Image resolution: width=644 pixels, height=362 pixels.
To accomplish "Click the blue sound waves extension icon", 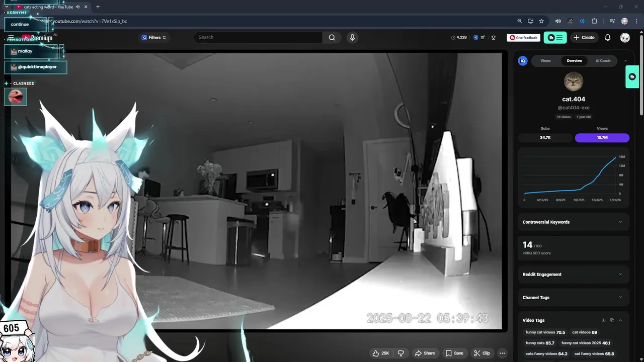I will (x=582, y=21).
